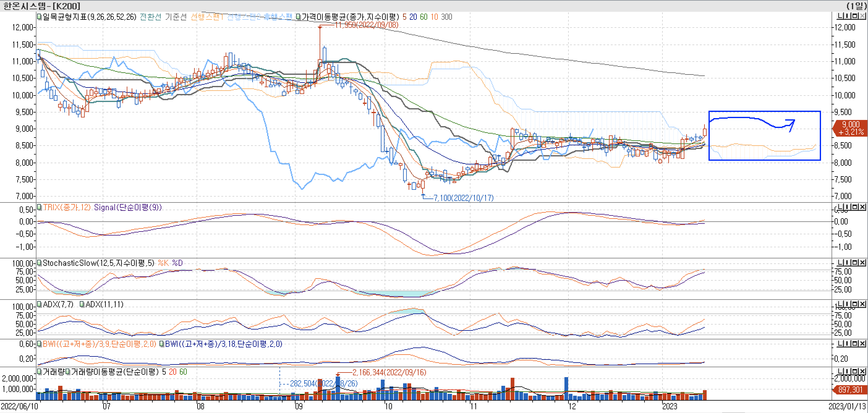
Task: Maximize the BWI indicator pane
Action: [855, 343]
